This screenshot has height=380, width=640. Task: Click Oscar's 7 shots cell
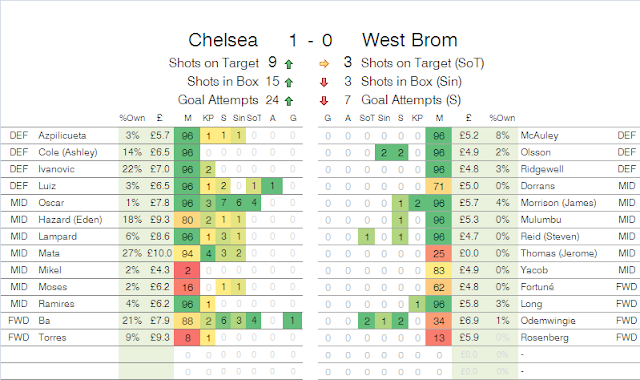tap(223, 203)
